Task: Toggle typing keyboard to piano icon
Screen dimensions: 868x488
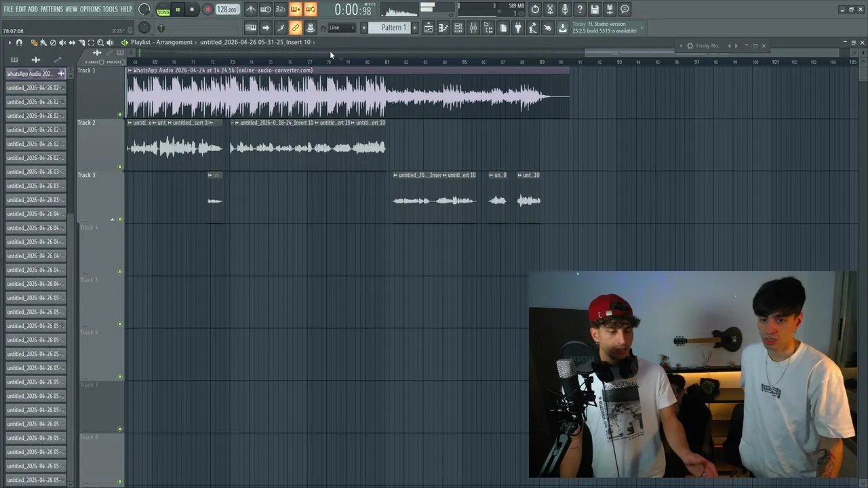Action: pyautogui.click(x=251, y=28)
